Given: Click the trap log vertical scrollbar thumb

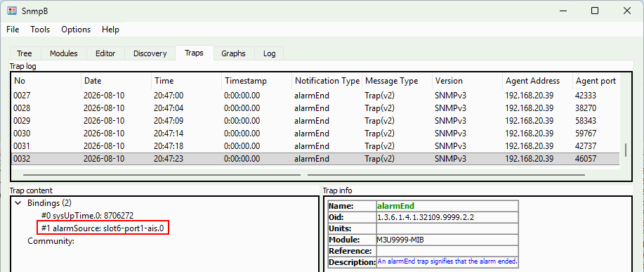Looking at the screenshot, I should click(x=626, y=150).
